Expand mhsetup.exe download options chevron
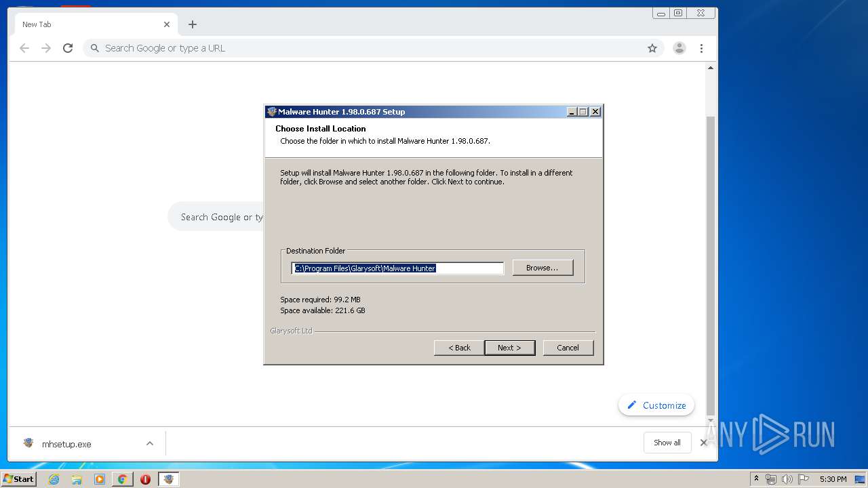The height and width of the screenshot is (488, 868). pos(150,444)
